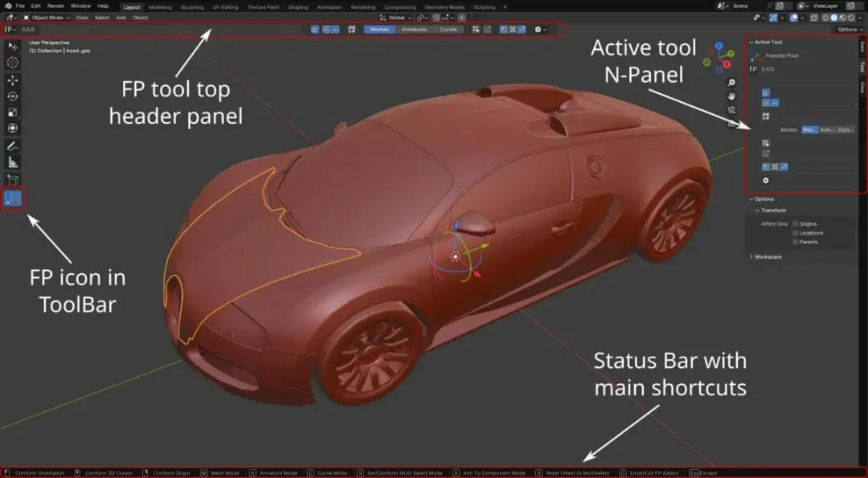Click the grid icon left of Meshes in header

[x=351, y=29]
